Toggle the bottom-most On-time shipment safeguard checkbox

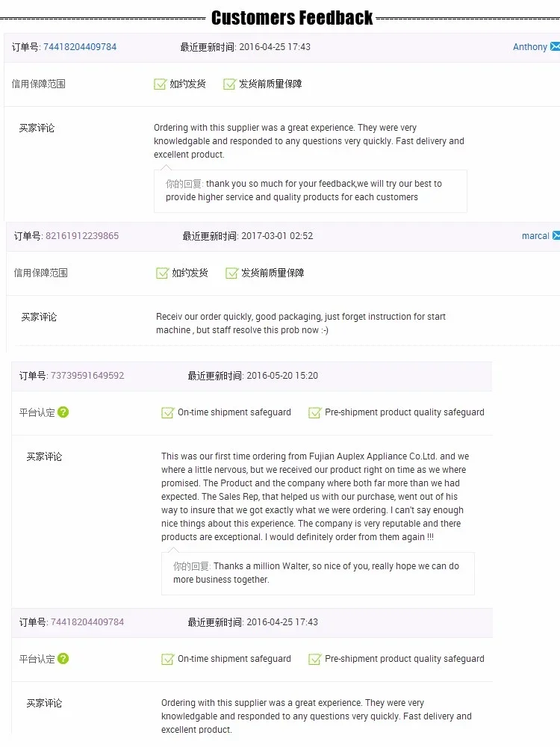(168, 659)
